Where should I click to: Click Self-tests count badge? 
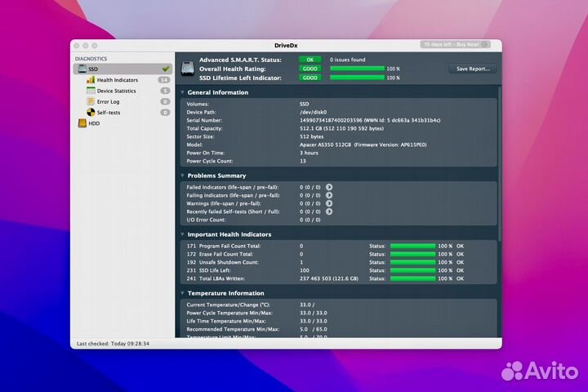tap(165, 113)
